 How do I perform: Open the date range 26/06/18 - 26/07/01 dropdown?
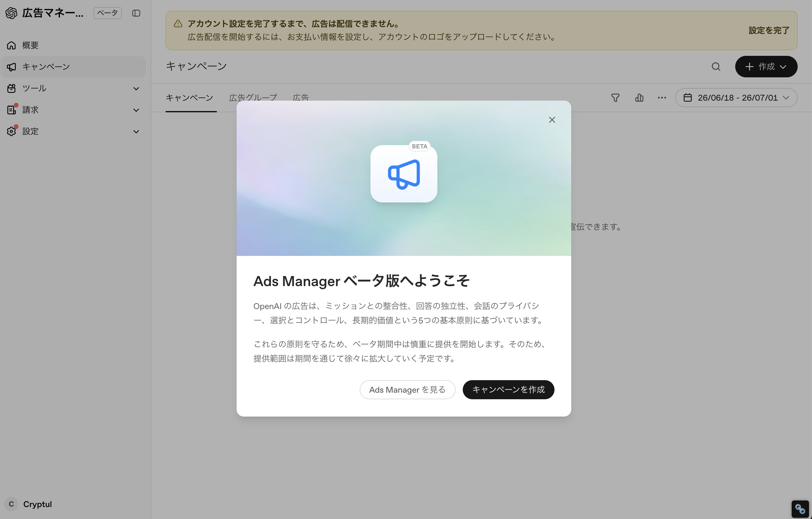pyautogui.click(x=736, y=98)
